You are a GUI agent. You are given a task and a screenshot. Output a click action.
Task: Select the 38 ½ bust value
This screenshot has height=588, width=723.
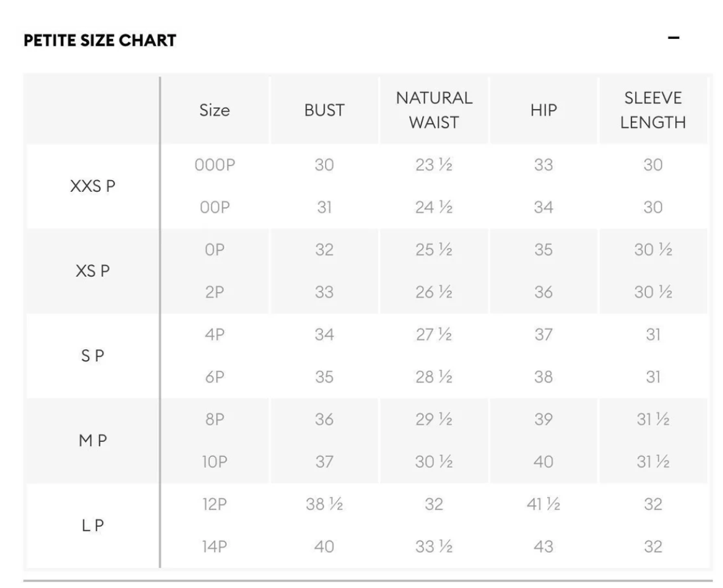[324, 504]
